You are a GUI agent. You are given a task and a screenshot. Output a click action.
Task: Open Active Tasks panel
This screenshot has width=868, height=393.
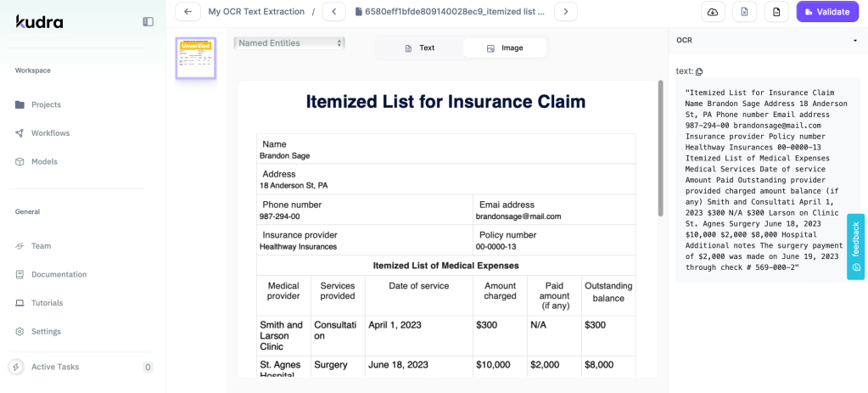[x=81, y=367]
